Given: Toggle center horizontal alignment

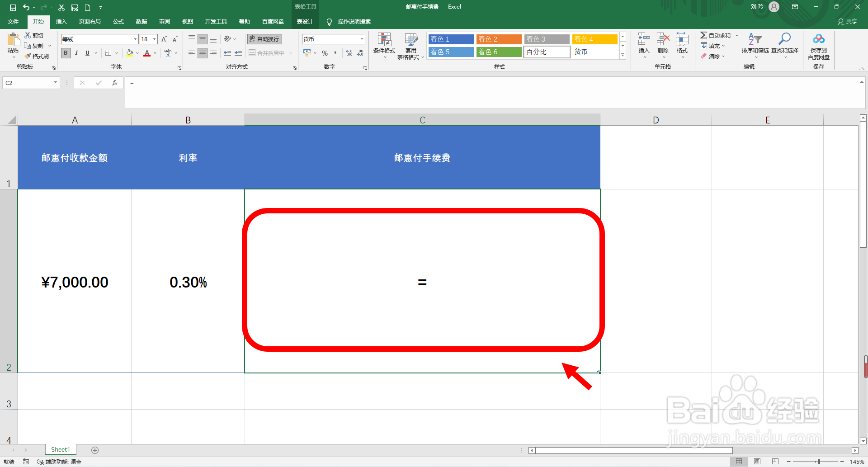Looking at the screenshot, I should [x=203, y=53].
